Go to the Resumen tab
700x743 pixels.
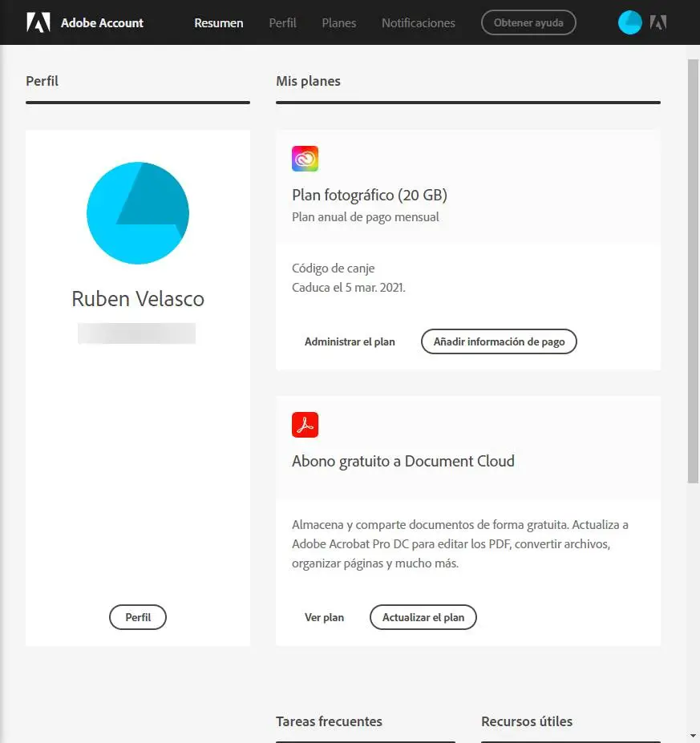218,22
